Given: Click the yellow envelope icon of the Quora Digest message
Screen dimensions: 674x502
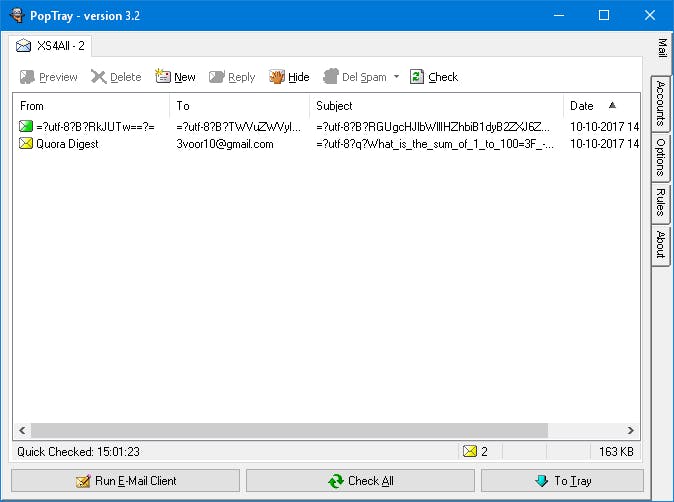Looking at the screenshot, I should pos(26,143).
